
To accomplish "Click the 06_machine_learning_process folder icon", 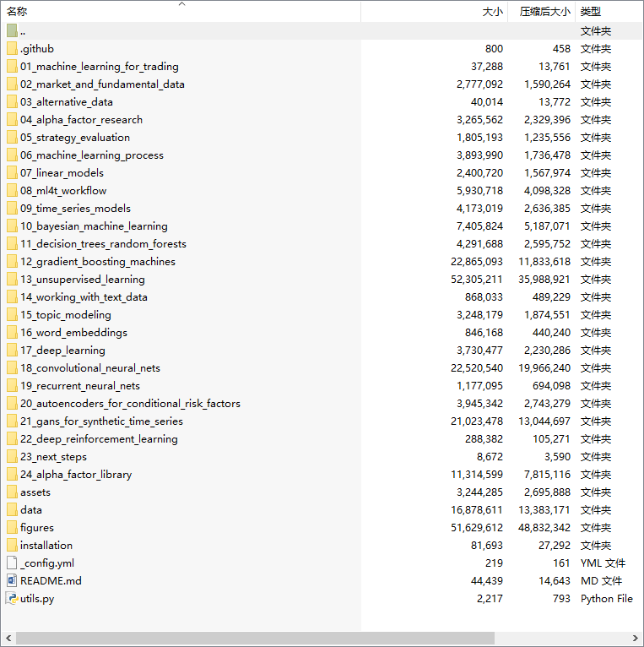I will pyautogui.click(x=12, y=155).
